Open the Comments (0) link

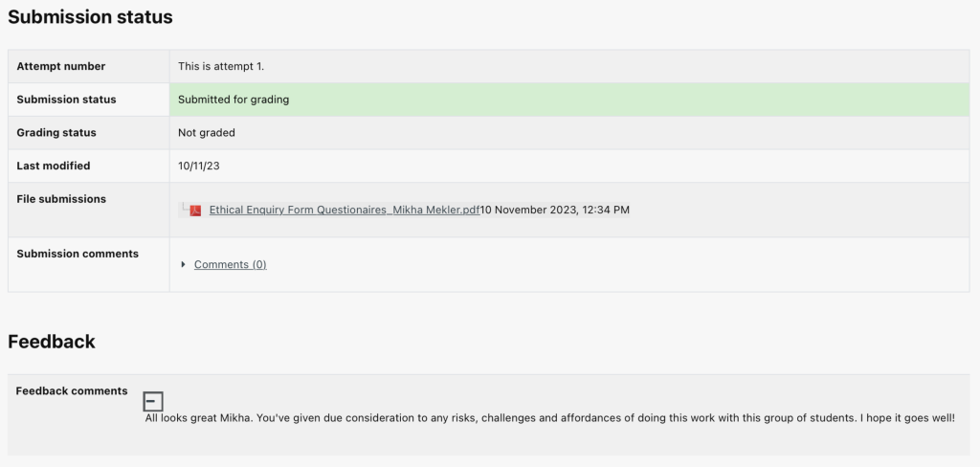click(x=230, y=264)
